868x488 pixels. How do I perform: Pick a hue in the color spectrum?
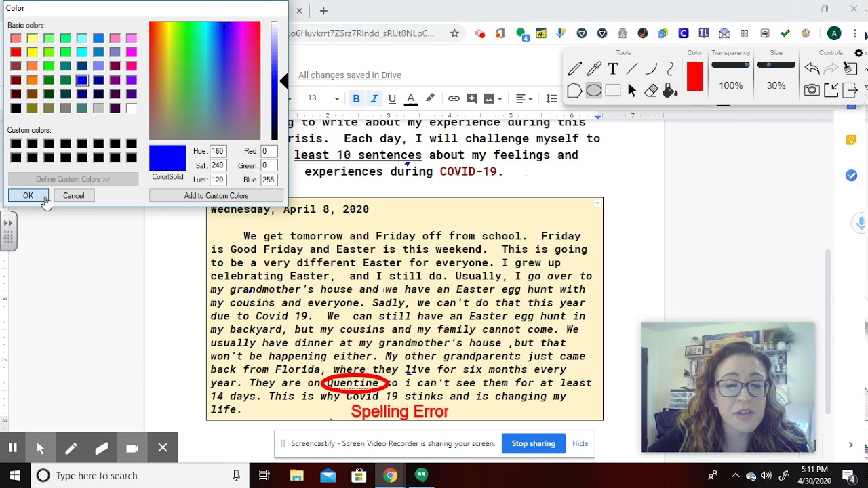pyautogui.click(x=205, y=81)
